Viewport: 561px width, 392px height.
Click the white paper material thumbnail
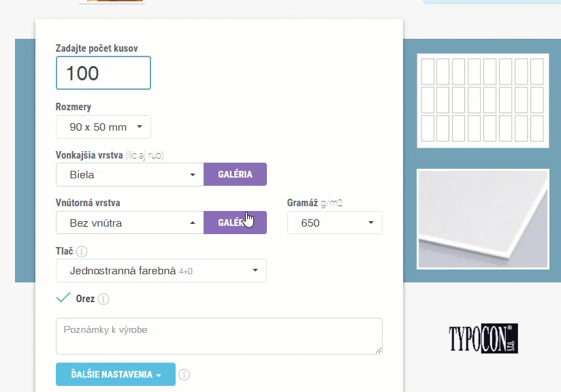click(483, 219)
